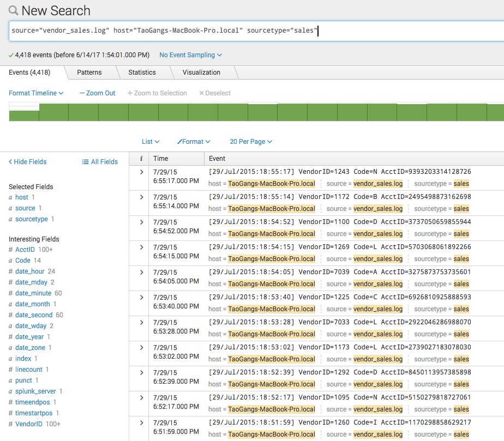Click the All Fields list icon

tap(85, 162)
